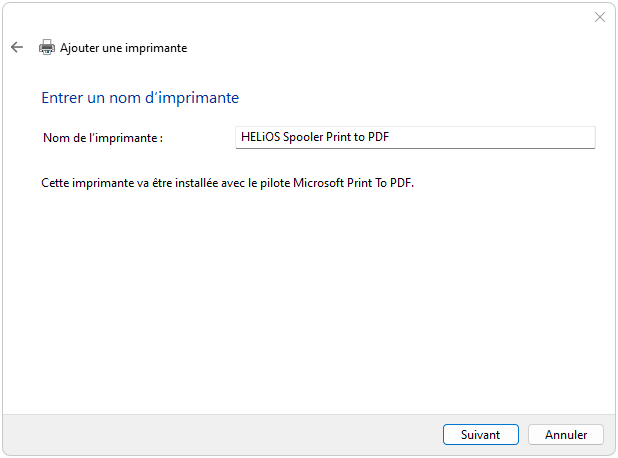This screenshot has height=458, width=618.
Task: Click the heading "Entrer un nom d'imprimante"
Action: pos(140,98)
